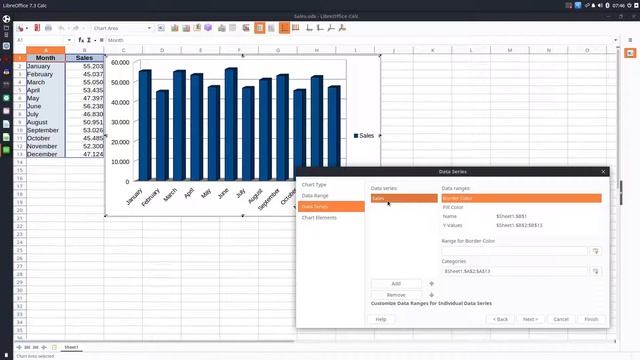Switch to the Sheet1 tab

[x=71, y=347]
